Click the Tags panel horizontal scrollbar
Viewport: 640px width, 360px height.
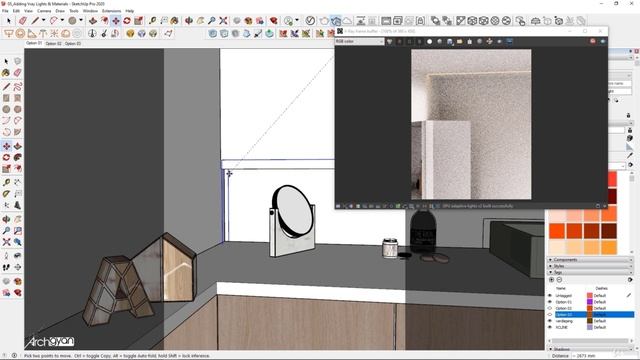[x=590, y=341]
